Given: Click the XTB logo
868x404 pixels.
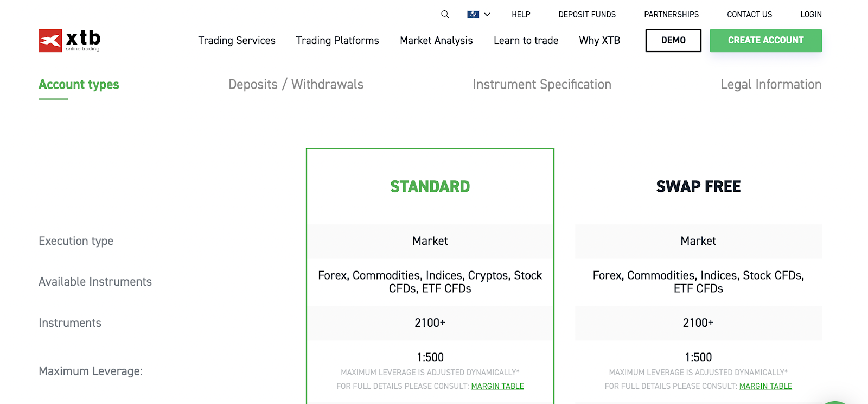Looking at the screenshot, I should [69, 41].
